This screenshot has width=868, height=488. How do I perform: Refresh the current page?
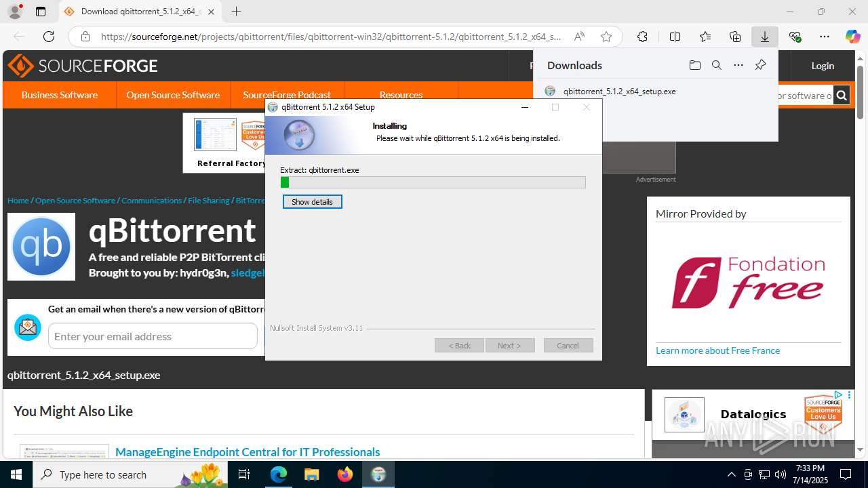49,37
